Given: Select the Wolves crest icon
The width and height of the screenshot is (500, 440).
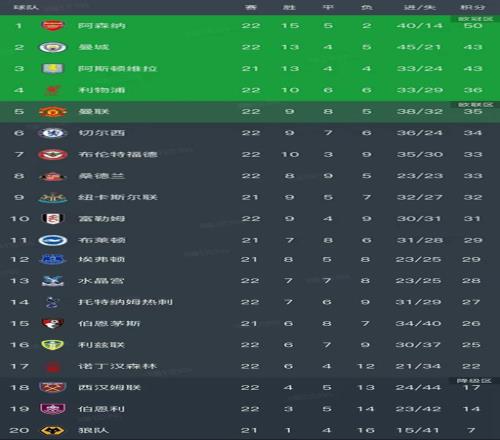Looking at the screenshot, I should (52, 431).
